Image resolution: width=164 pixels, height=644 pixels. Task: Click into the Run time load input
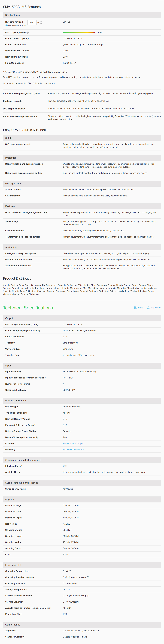pos(32,22)
